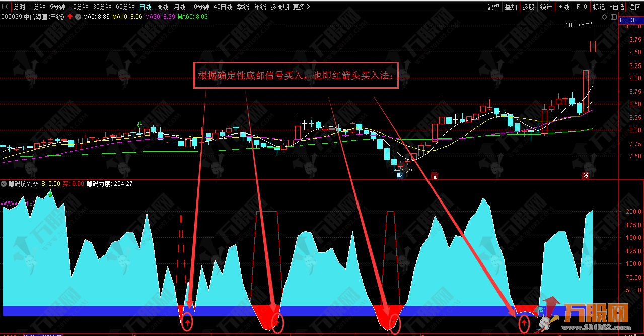644x336 pixels.
Task: Switch to 周线 weekly chart
Action: point(163,7)
